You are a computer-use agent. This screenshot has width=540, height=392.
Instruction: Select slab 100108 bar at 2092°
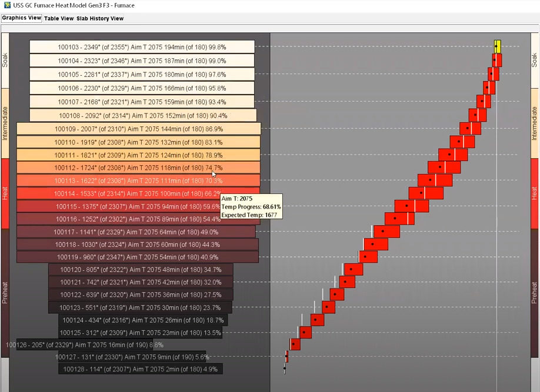[143, 115]
